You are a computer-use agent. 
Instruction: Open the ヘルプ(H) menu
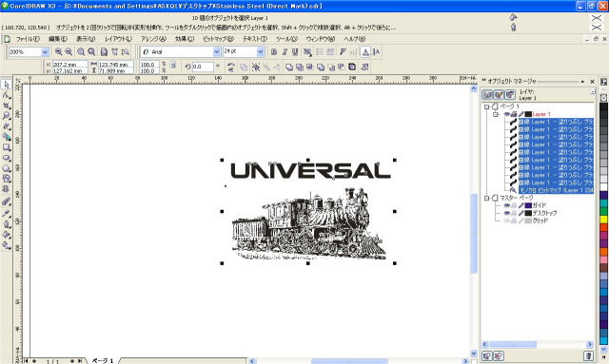pyautogui.click(x=355, y=39)
